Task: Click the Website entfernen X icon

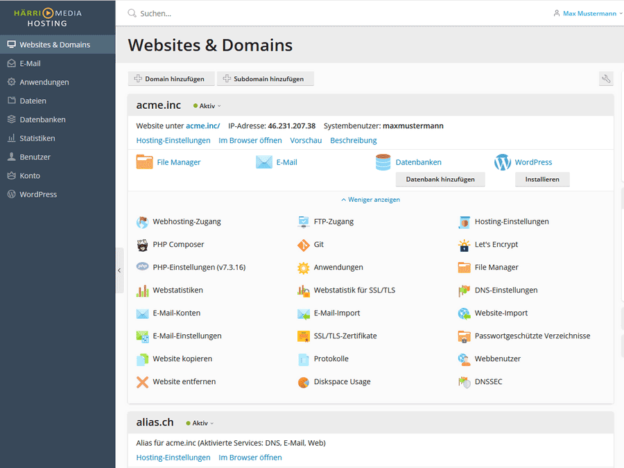Action: [x=143, y=381]
